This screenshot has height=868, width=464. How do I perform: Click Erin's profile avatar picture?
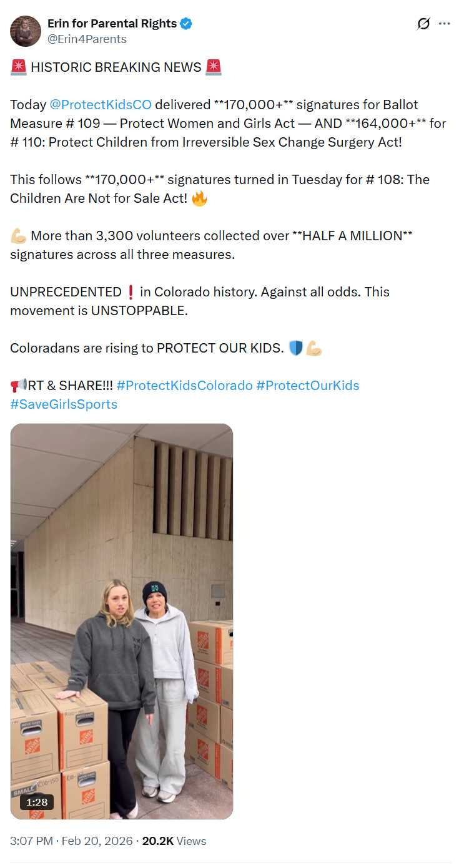[26, 31]
